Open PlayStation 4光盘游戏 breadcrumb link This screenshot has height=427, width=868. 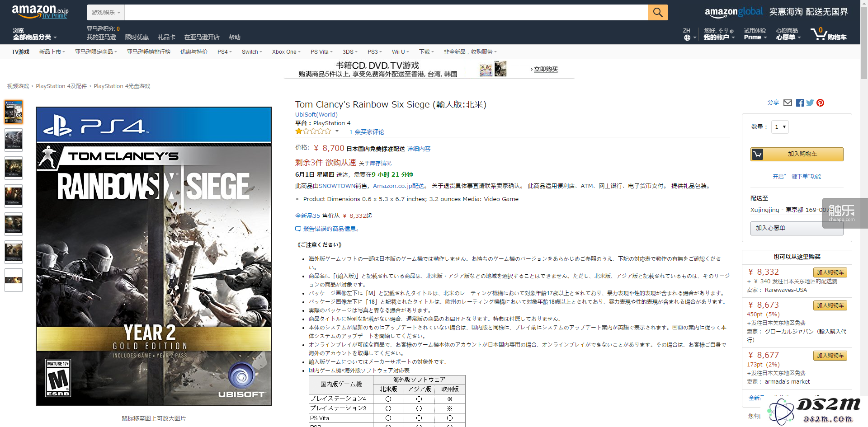point(122,86)
